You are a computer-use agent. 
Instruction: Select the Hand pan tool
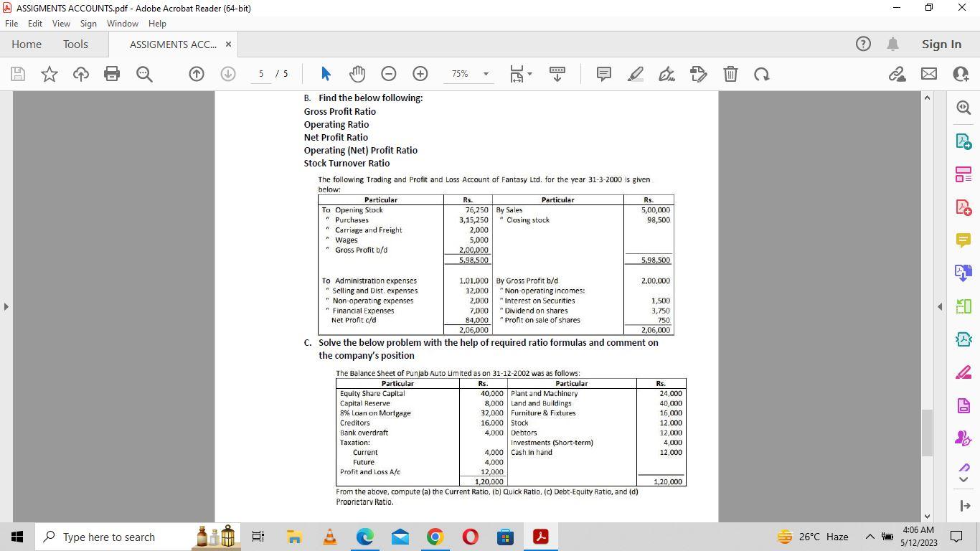(x=357, y=74)
